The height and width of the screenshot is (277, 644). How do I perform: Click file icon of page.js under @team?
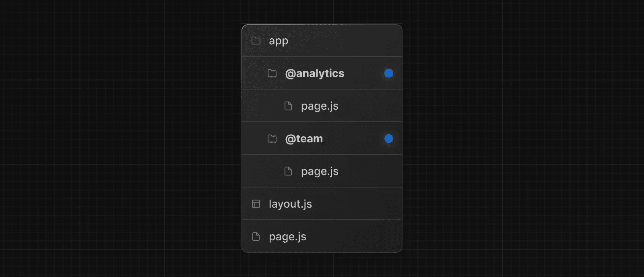(x=288, y=171)
